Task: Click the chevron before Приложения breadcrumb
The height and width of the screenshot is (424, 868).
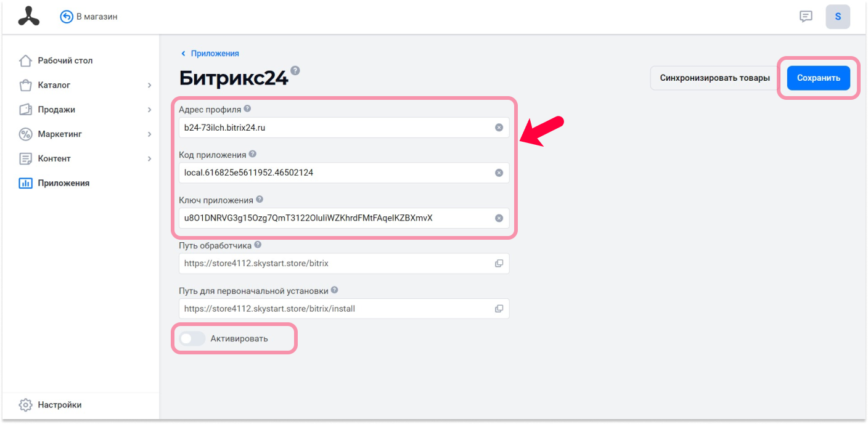Action: click(x=183, y=54)
